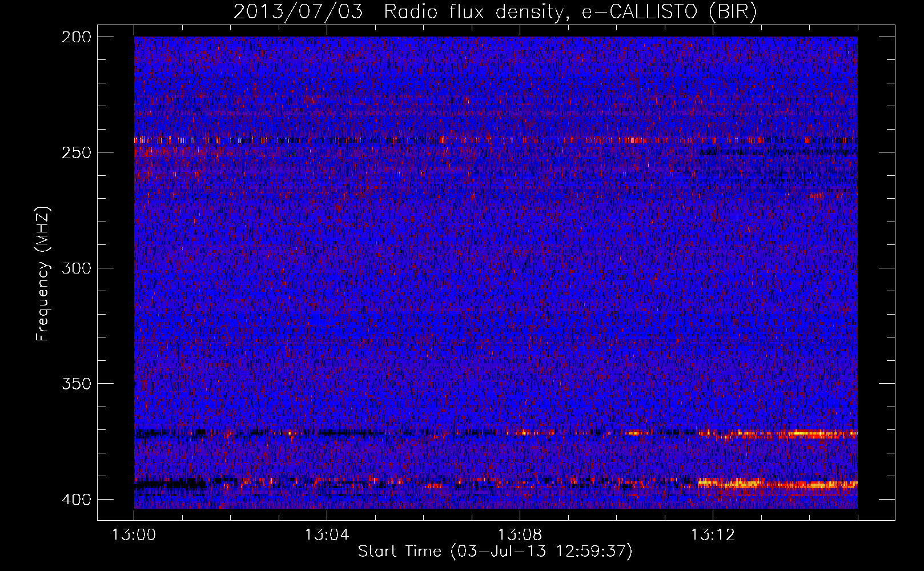Click the '13:04' time tick label
The height and width of the screenshot is (571, 924).
[327, 535]
